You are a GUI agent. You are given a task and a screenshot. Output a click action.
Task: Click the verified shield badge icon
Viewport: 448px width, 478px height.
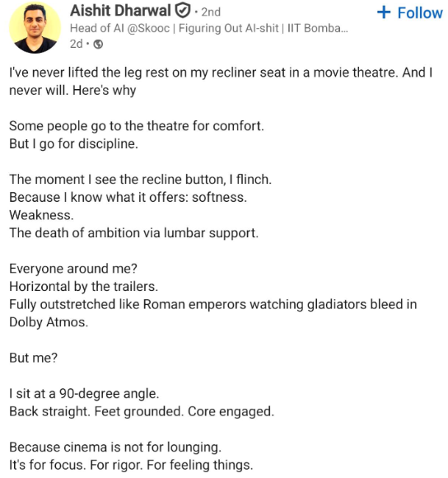183,11
